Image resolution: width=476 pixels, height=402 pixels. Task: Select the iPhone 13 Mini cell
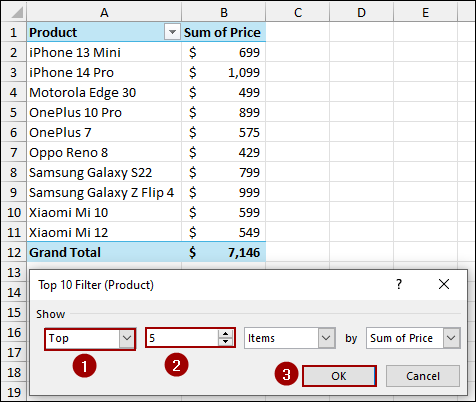click(x=104, y=52)
